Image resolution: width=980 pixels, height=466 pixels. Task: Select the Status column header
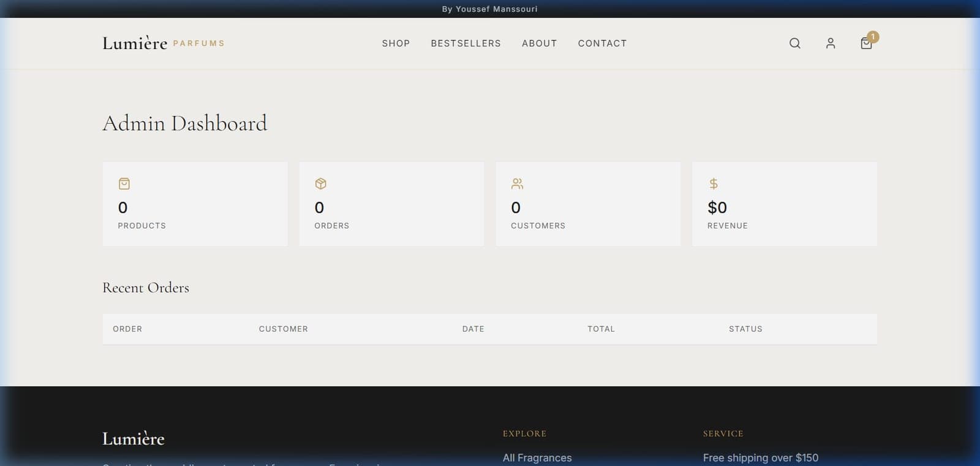tap(745, 329)
